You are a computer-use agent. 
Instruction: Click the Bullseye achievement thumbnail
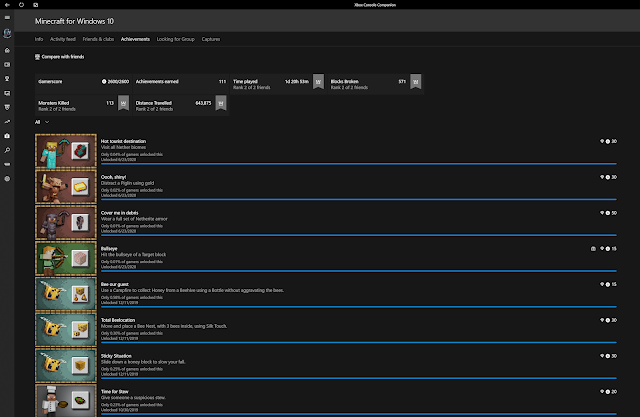pyautogui.click(x=66, y=258)
